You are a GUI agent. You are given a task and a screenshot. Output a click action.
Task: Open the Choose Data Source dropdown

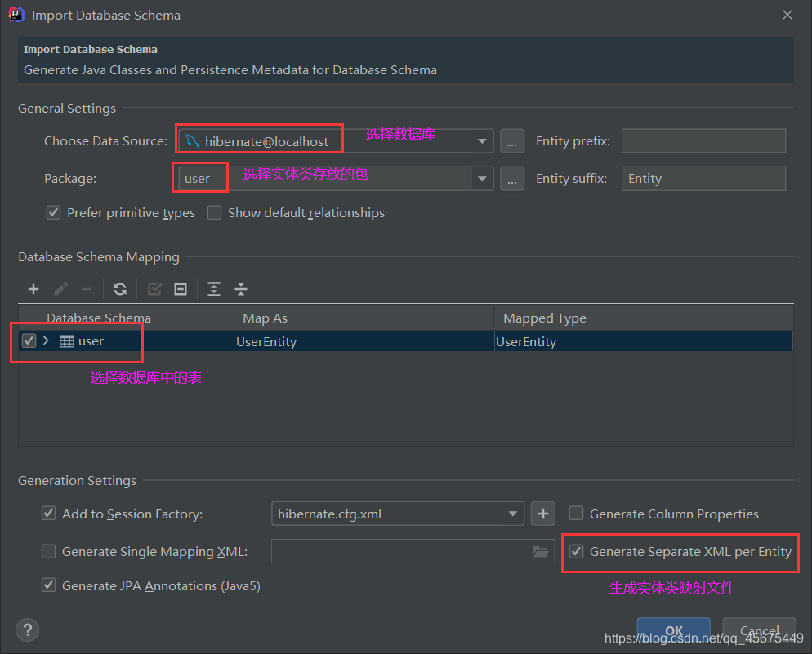click(481, 139)
